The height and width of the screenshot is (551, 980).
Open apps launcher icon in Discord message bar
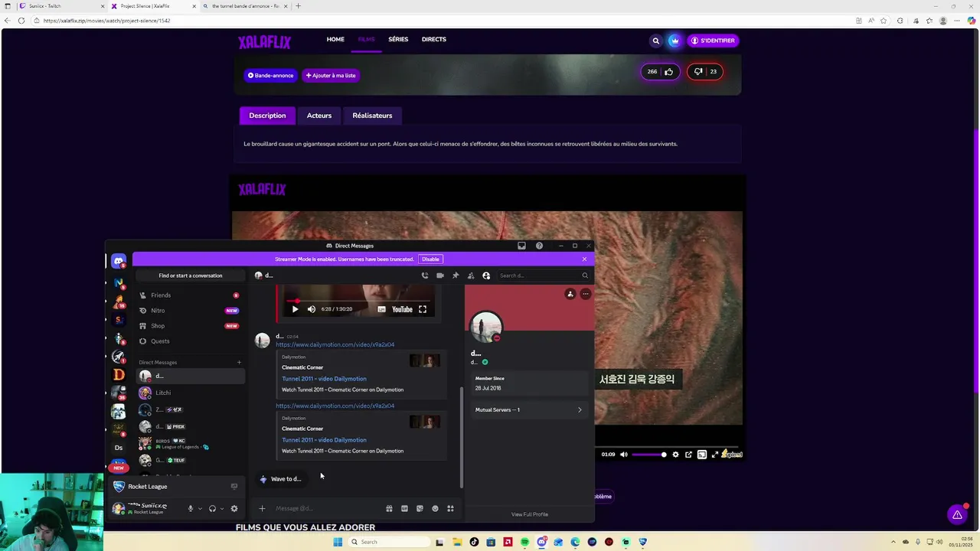click(450, 508)
